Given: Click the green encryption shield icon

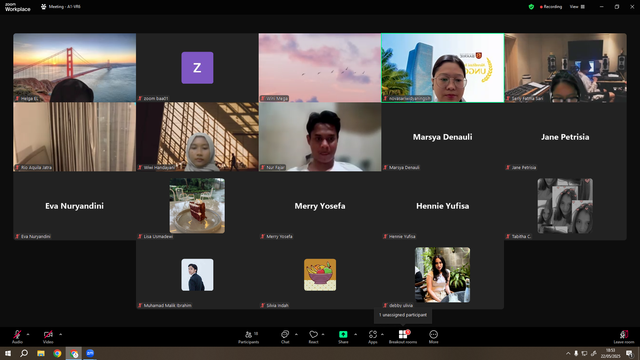Looking at the screenshot, I should tap(531, 7).
